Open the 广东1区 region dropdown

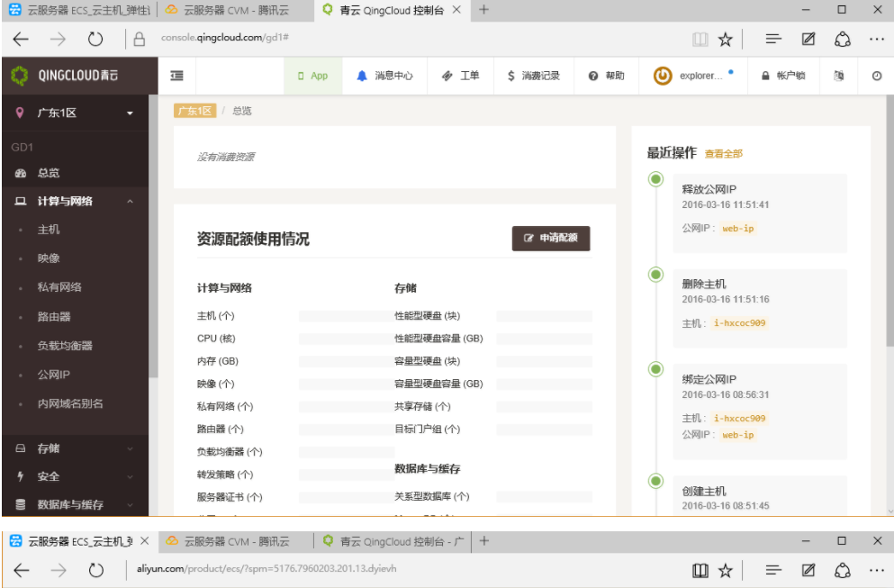point(75,113)
